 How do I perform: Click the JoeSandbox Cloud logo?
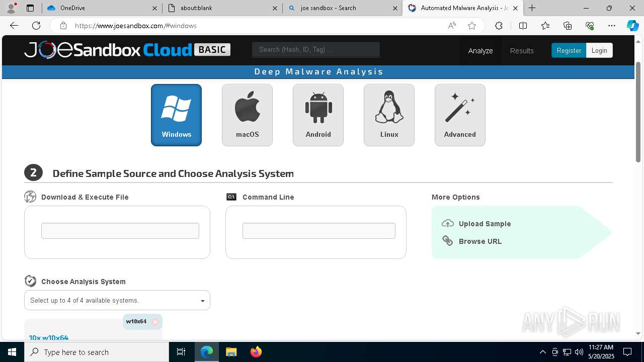pos(127,50)
